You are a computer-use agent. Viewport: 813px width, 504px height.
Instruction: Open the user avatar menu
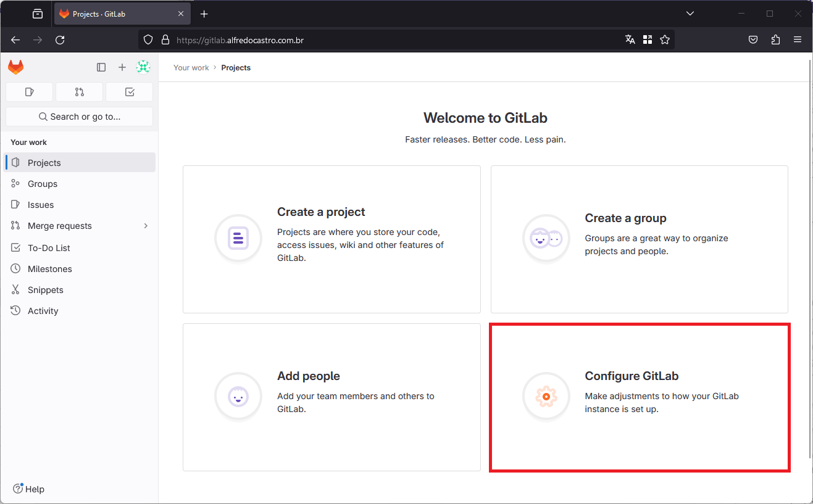[x=143, y=67]
